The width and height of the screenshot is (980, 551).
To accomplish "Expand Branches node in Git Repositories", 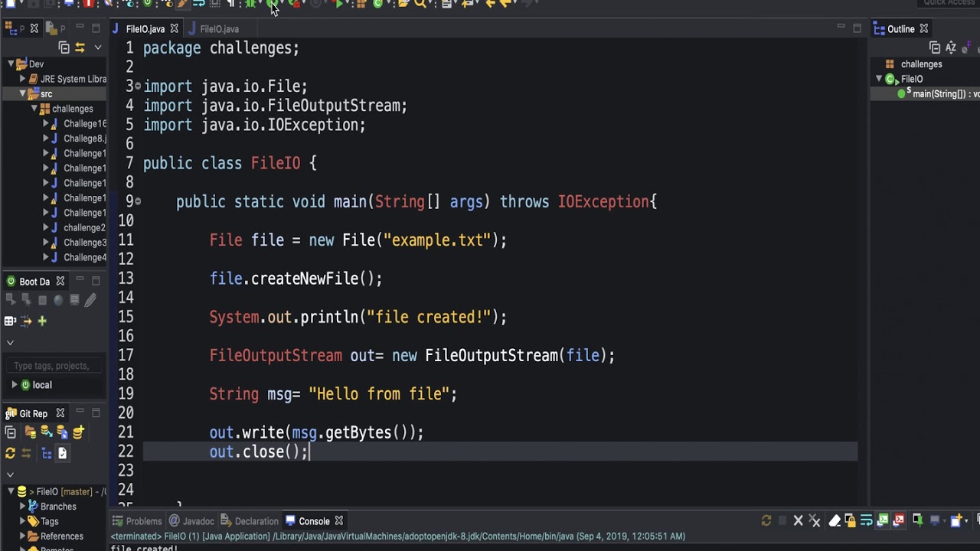I will click(22, 507).
